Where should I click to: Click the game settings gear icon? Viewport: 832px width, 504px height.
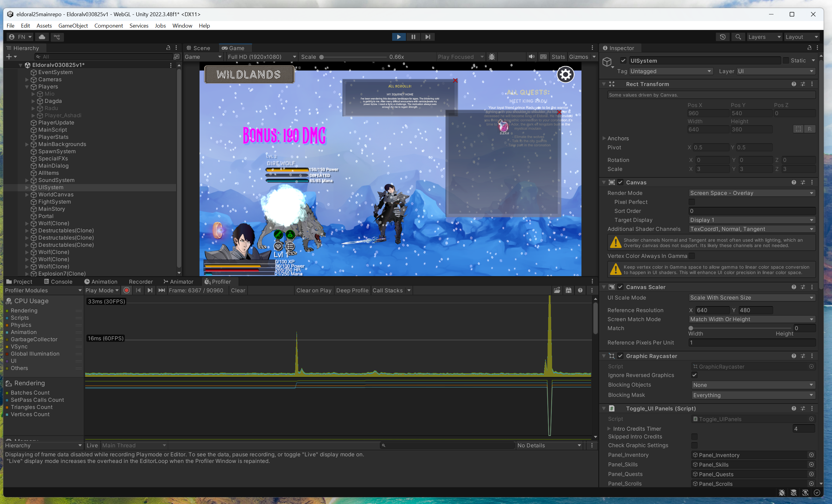565,75
